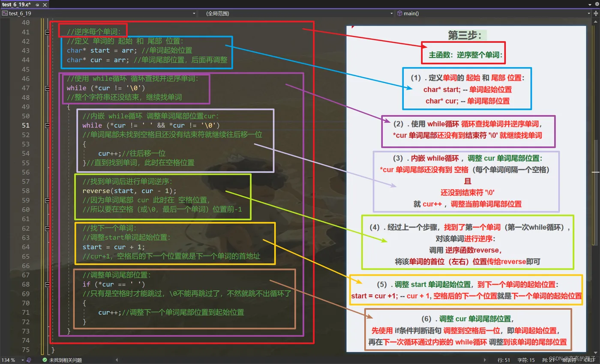The image size is (600, 364).
Task: Click the 'cur++;//往后移一位' line
Action: tap(132, 153)
